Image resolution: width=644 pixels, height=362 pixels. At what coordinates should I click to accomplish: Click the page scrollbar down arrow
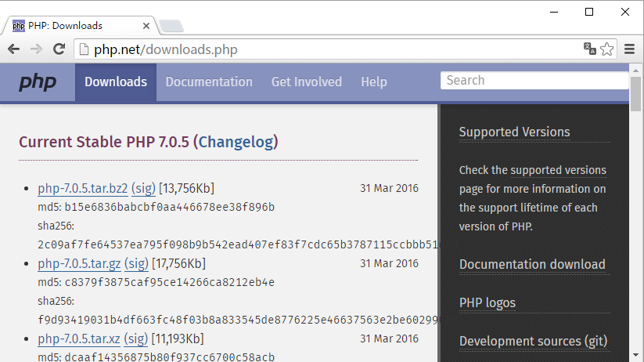click(x=636, y=355)
